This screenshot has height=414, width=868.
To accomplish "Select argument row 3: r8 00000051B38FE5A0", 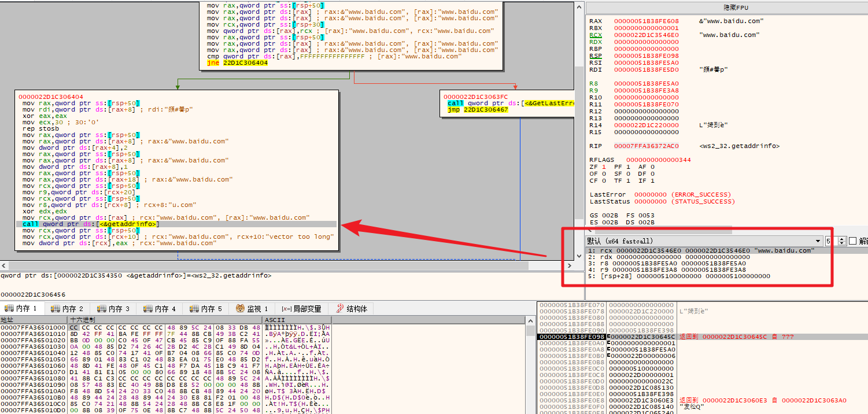I will [727, 263].
